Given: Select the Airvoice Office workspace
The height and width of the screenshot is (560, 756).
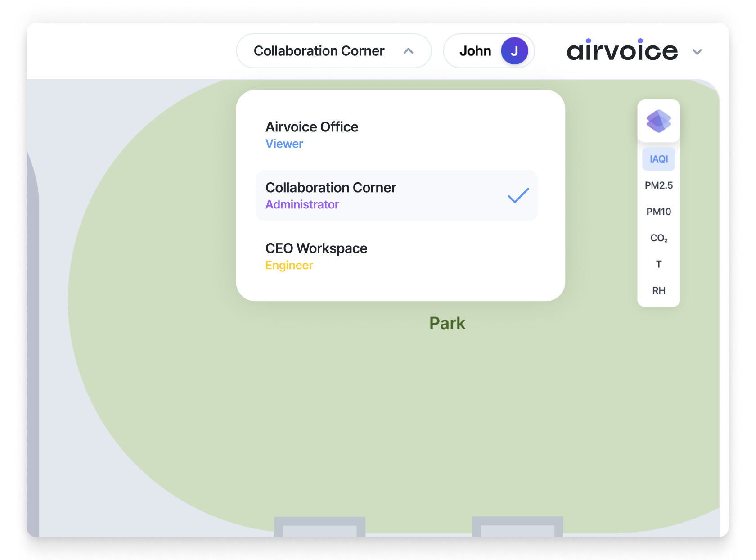Looking at the screenshot, I should pyautogui.click(x=396, y=135).
